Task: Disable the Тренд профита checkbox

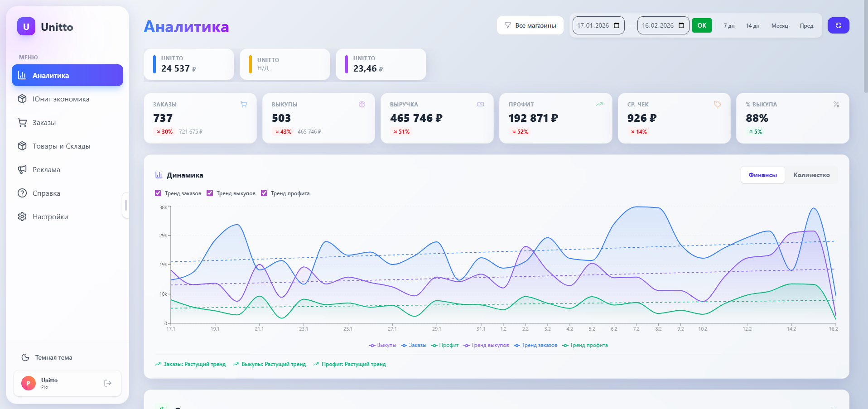Action: (x=264, y=193)
